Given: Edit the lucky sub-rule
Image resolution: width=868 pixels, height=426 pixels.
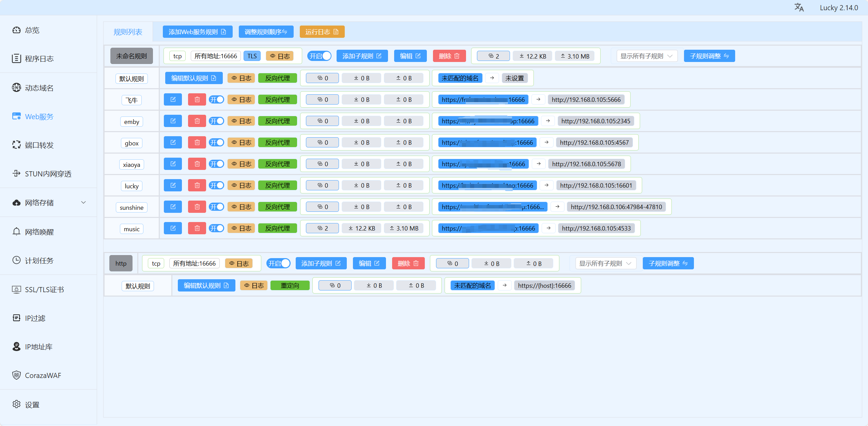Looking at the screenshot, I should [173, 186].
